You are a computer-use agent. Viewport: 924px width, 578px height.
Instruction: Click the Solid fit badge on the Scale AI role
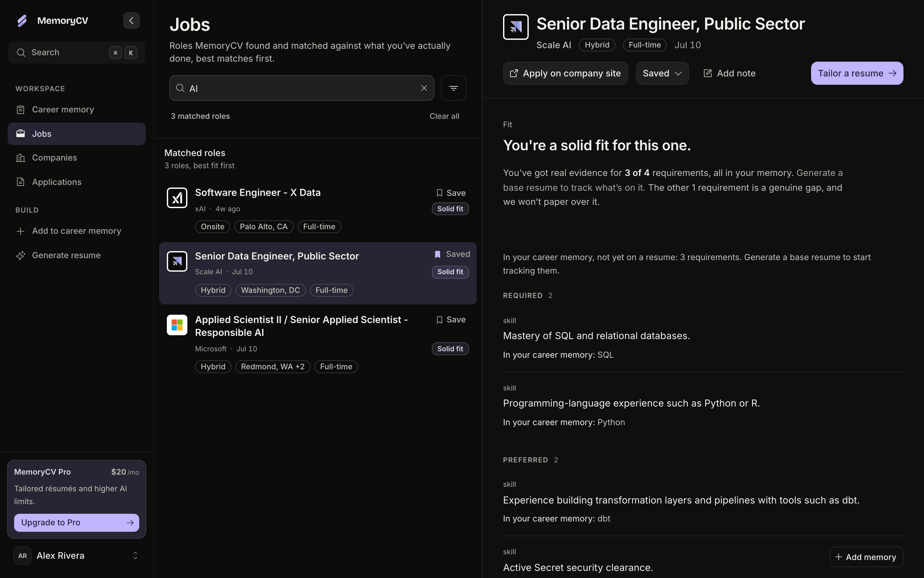click(450, 272)
